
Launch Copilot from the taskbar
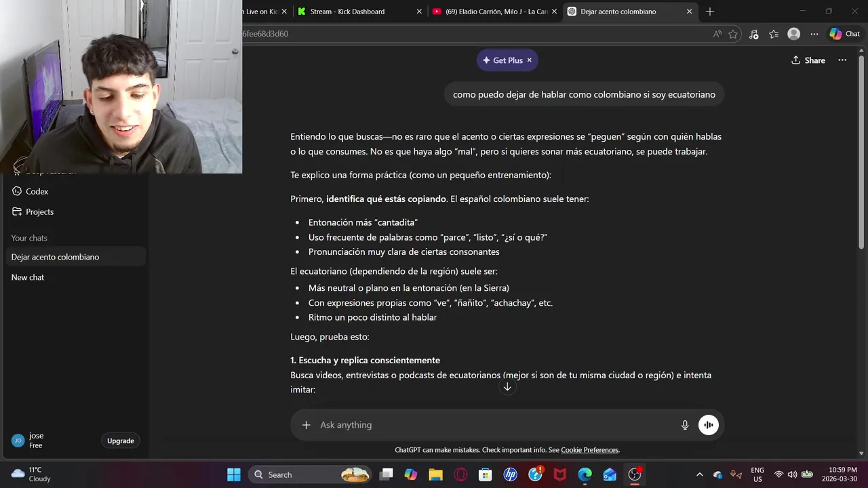point(411,474)
